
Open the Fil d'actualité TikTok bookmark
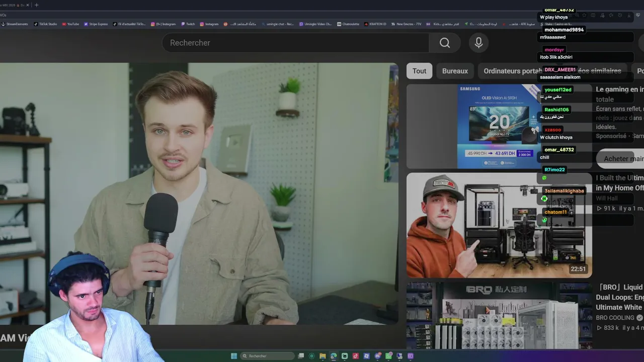click(129, 24)
